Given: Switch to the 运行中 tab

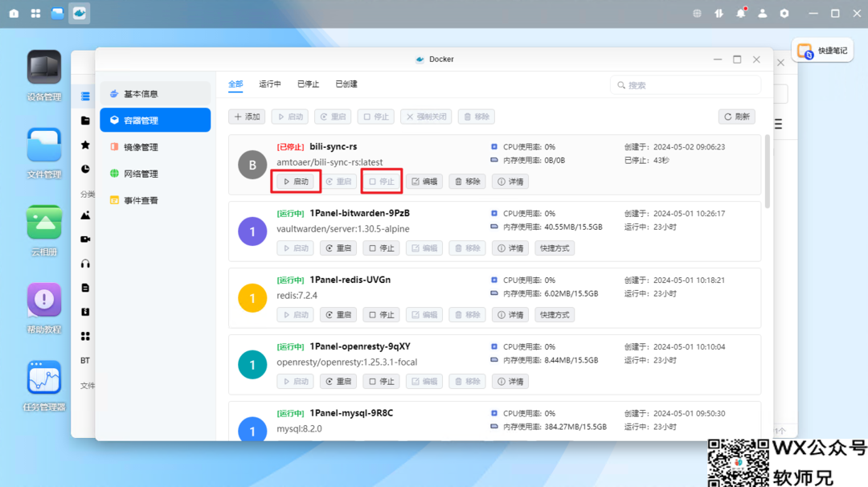Looking at the screenshot, I should tap(270, 84).
